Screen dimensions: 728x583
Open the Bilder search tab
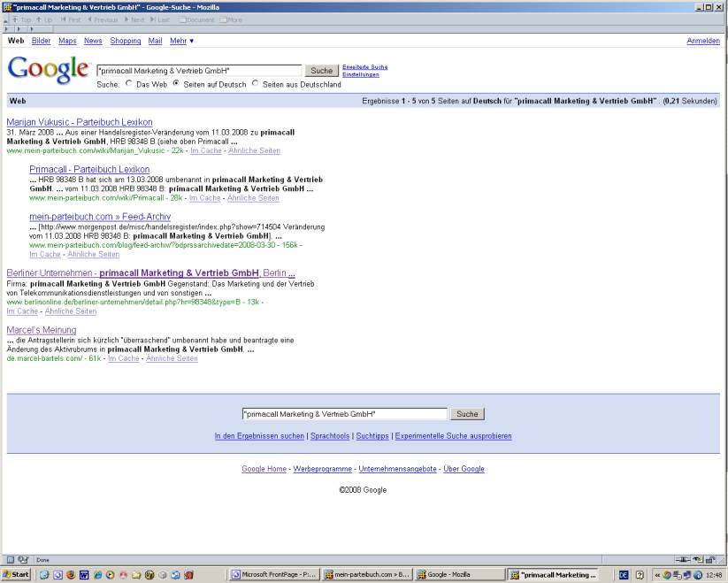[x=41, y=41]
